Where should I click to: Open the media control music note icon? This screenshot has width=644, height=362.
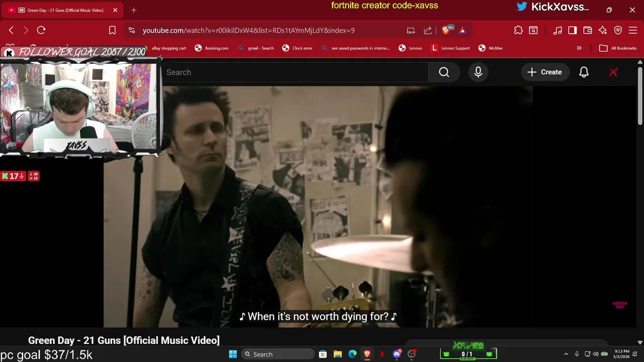point(557,30)
